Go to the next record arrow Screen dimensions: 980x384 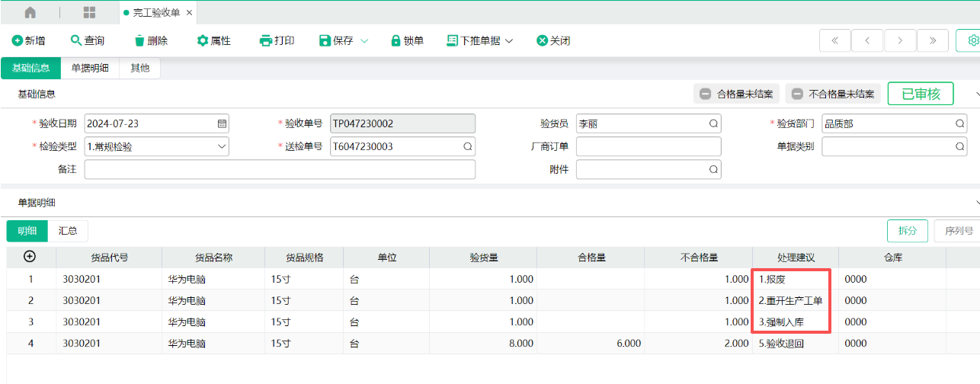coord(900,40)
